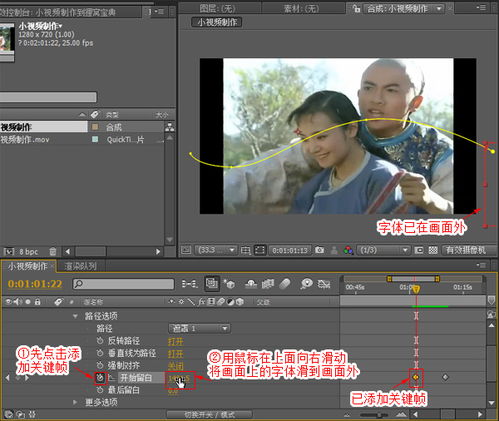Image resolution: width=499 pixels, height=421 pixels.
Task: Select the 开始留白 property name
Action: [x=136, y=378]
